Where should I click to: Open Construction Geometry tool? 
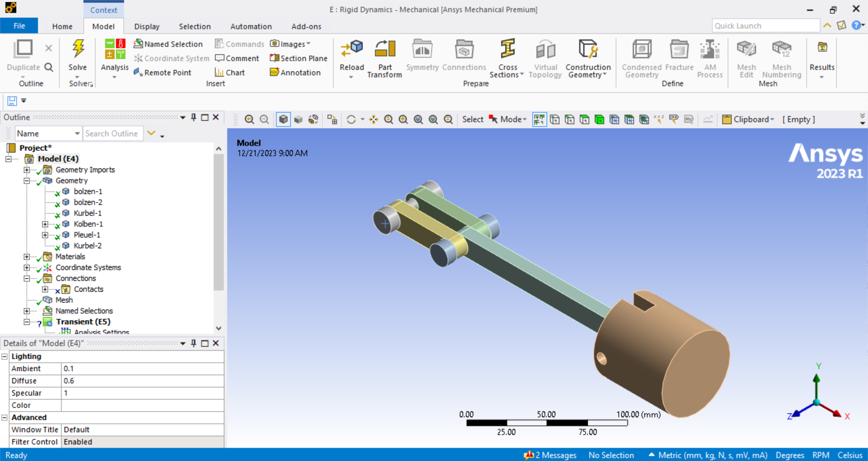point(588,49)
